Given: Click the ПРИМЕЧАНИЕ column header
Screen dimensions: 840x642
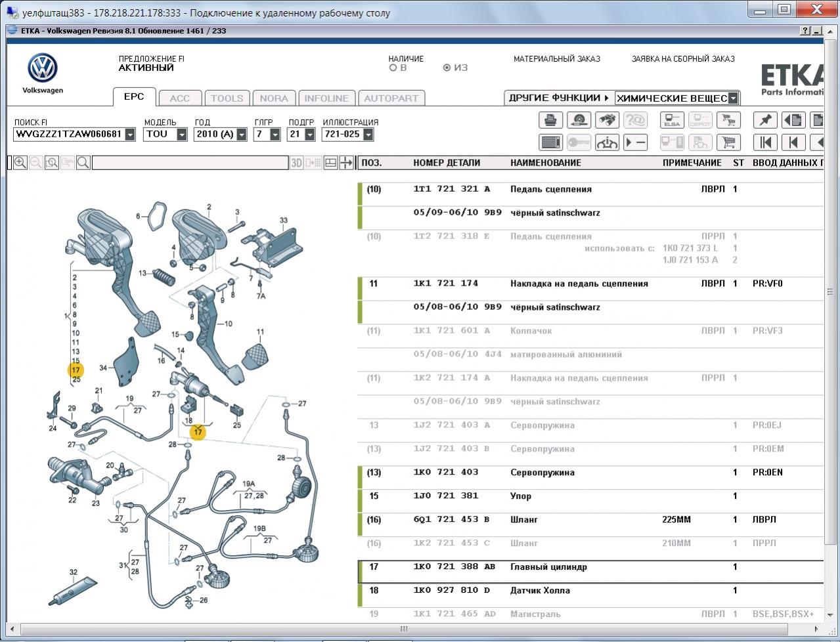Looking at the screenshot, I should point(692,163).
